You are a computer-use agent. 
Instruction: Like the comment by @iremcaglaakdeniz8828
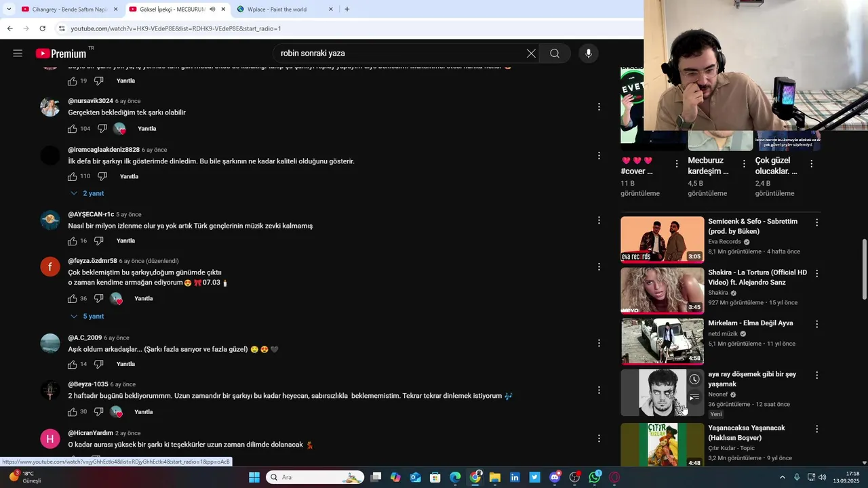click(73, 176)
